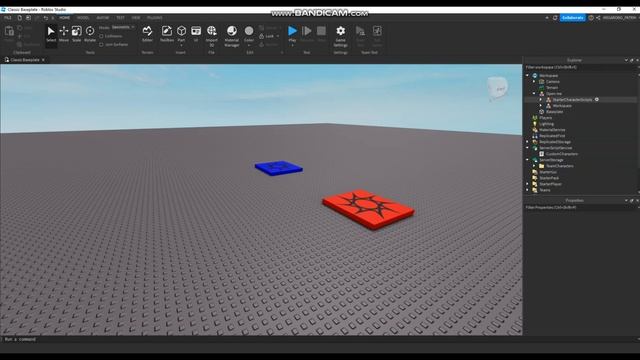Activate the Rotate tool
This screenshot has width=640, height=360.
pos(90,34)
